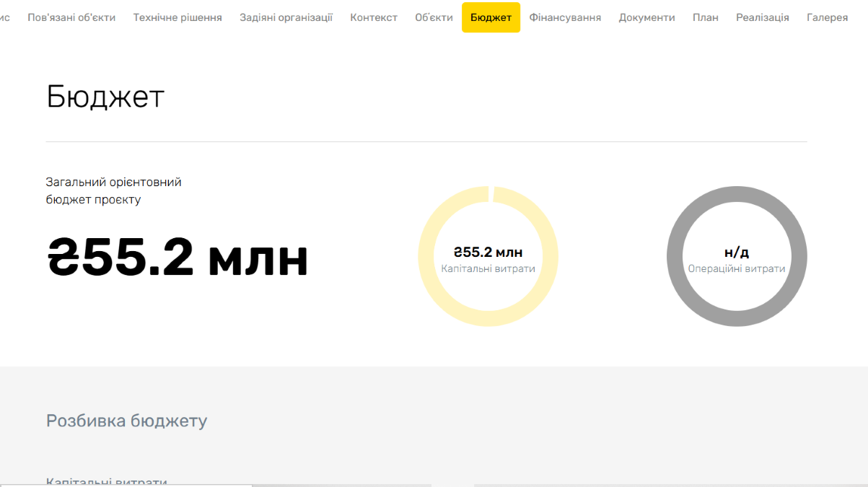The width and height of the screenshot is (868, 487).
Task: Switch to the План tab
Action: (x=705, y=17)
